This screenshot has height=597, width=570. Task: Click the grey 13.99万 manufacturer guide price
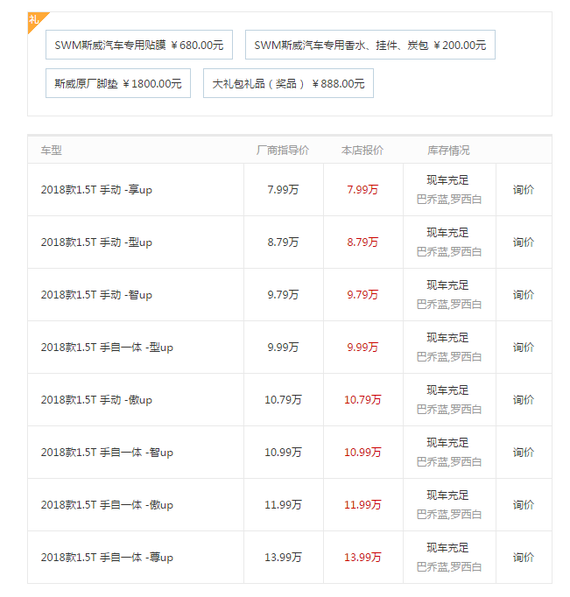tap(283, 557)
